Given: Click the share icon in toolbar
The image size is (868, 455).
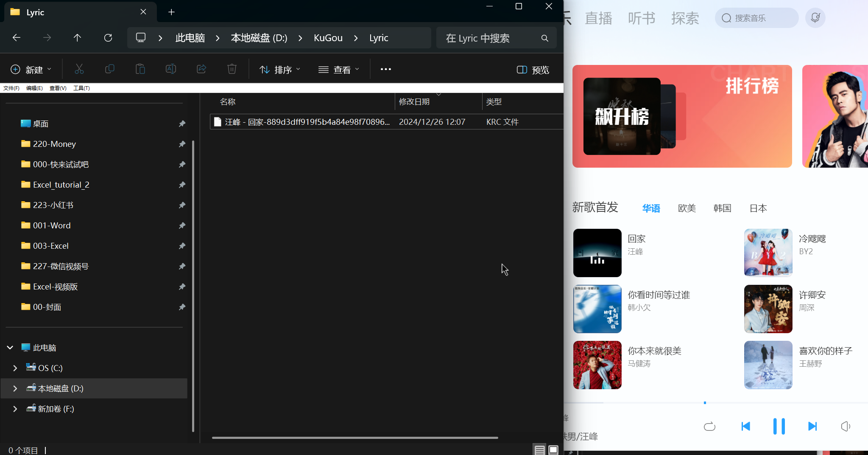Looking at the screenshot, I should click(201, 69).
